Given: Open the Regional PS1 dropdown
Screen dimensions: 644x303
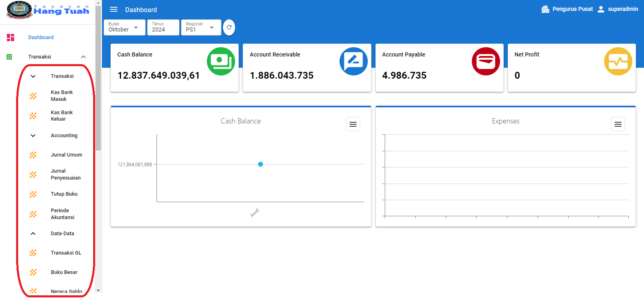Looking at the screenshot, I should pyautogui.click(x=201, y=27).
